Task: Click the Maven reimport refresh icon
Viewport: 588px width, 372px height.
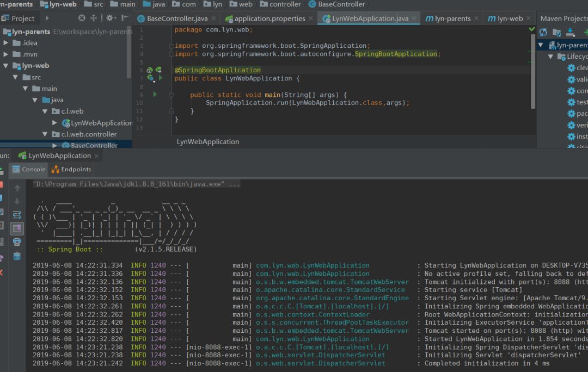Action: coord(543,33)
